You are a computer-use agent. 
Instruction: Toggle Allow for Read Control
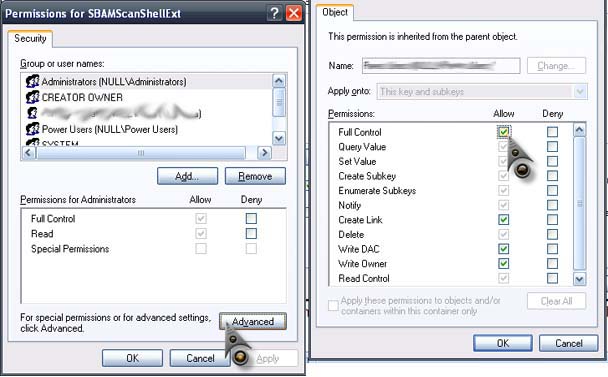click(503, 278)
